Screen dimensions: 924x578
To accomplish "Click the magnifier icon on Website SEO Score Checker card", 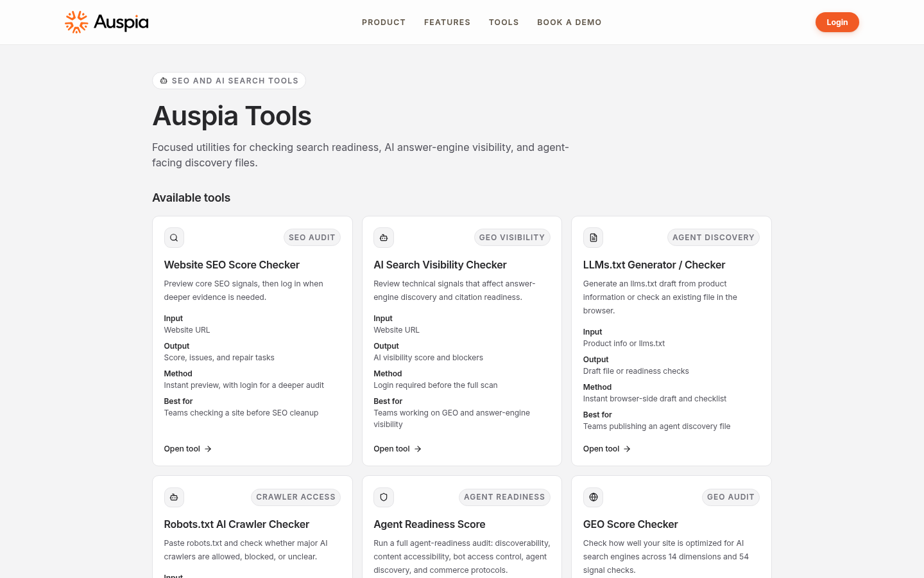I will click(x=174, y=238).
